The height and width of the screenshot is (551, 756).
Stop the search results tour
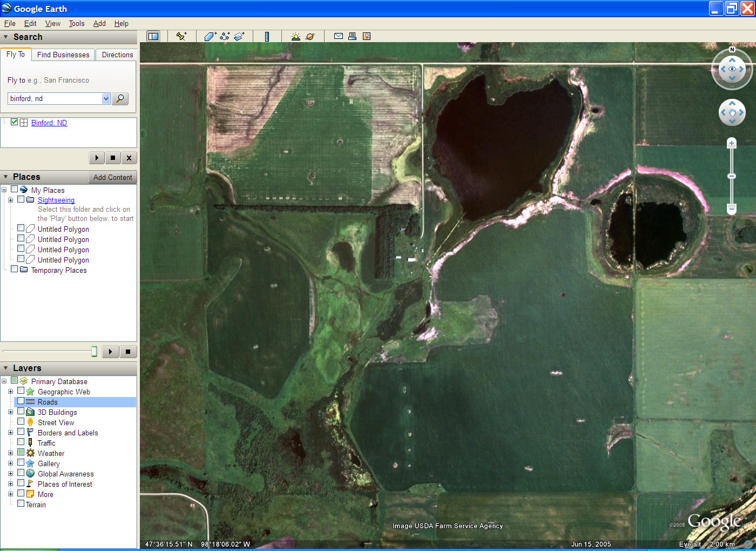click(113, 158)
